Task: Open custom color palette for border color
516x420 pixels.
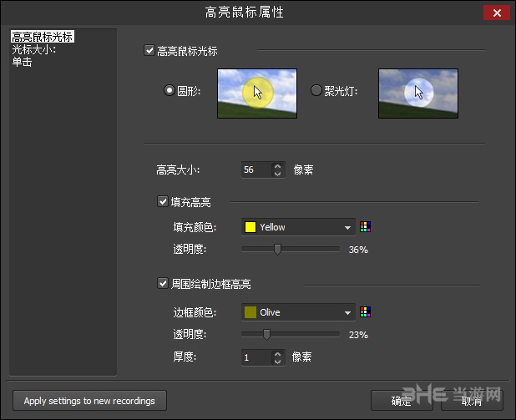Action: 365,311
